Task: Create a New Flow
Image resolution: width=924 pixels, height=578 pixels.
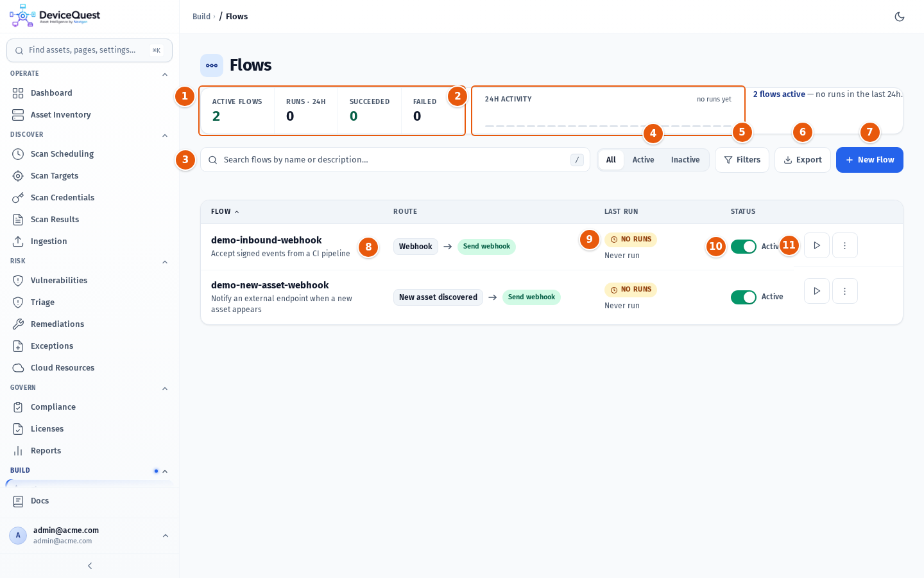Action: tap(869, 160)
